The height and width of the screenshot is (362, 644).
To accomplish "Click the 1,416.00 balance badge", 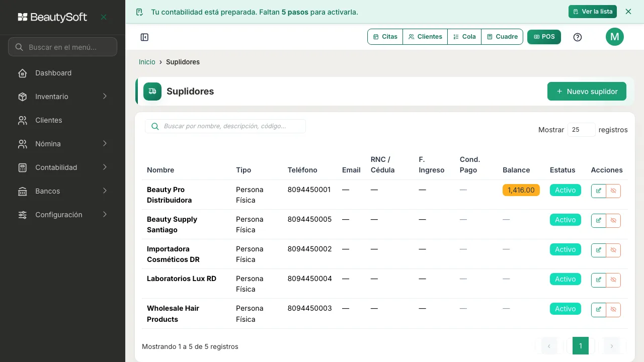I will coord(521,190).
